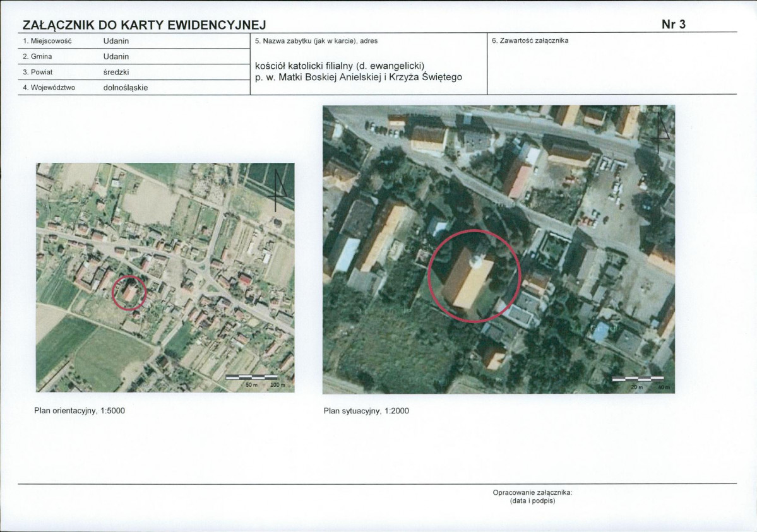This screenshot has width=757, height=532.
Task: Select the Powiat value średzki
Action: [116, 73]
